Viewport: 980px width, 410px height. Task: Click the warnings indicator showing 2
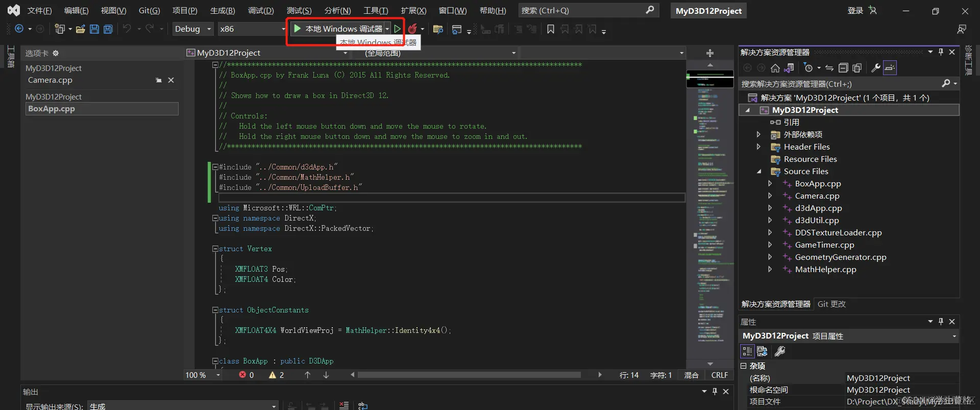click(277, 375)
